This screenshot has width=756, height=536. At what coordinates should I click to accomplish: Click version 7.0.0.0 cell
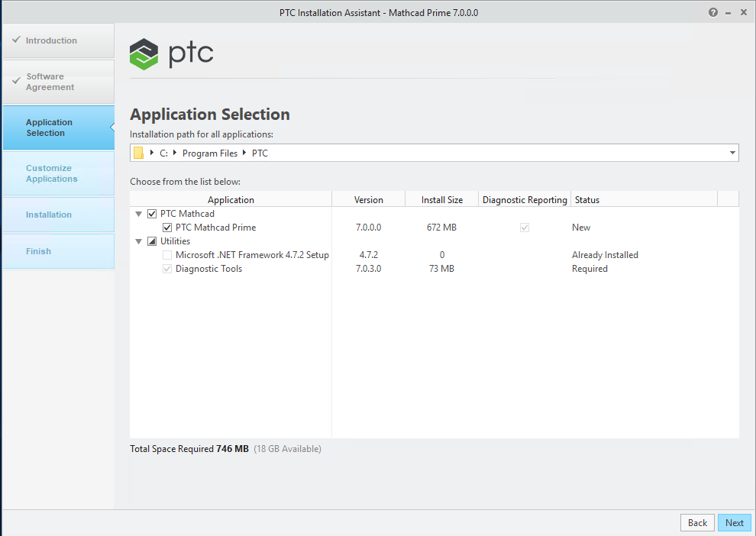pyautogui.click(x=368, y=228)
